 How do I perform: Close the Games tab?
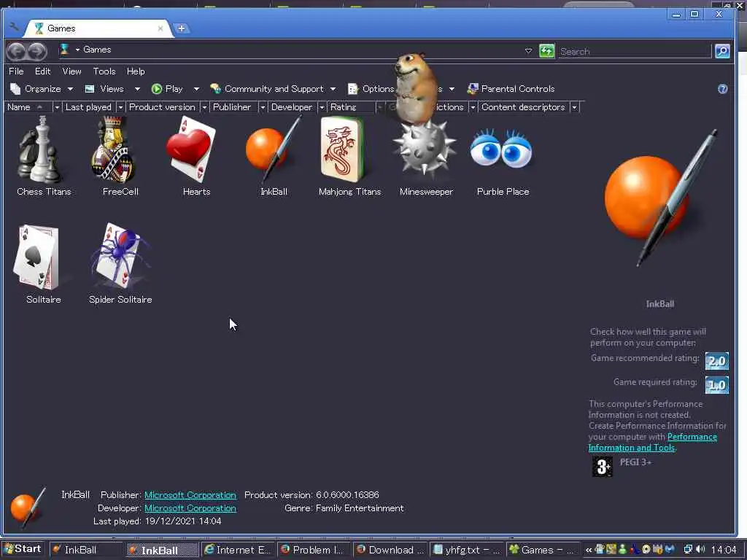coord(160,28)
